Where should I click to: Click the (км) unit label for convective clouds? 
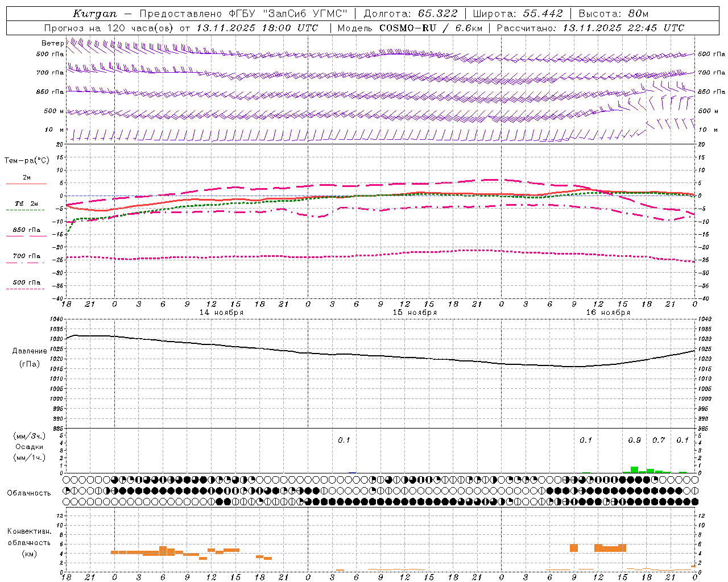click(30, 554)
